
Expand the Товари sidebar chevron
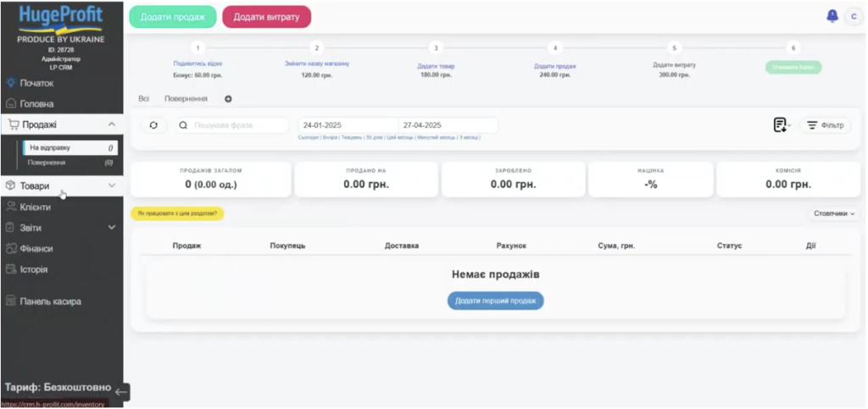[x=111, y=185]
